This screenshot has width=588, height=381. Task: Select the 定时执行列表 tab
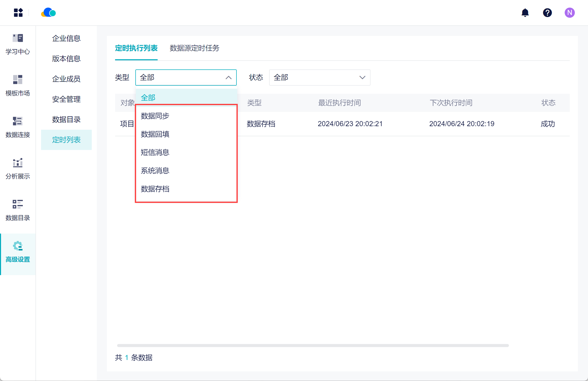pyautogui.click(x=136, y=48)
